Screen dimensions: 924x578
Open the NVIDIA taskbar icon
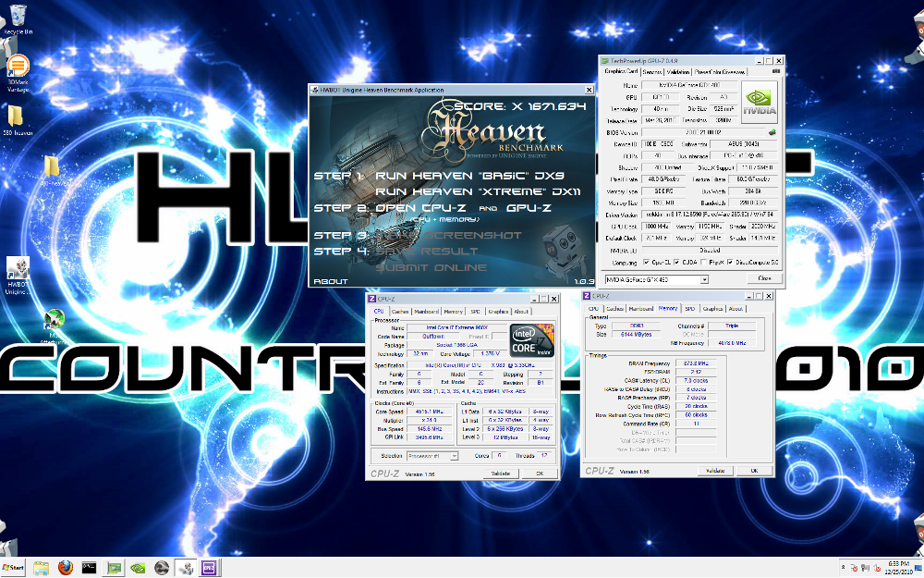point(138,568)
